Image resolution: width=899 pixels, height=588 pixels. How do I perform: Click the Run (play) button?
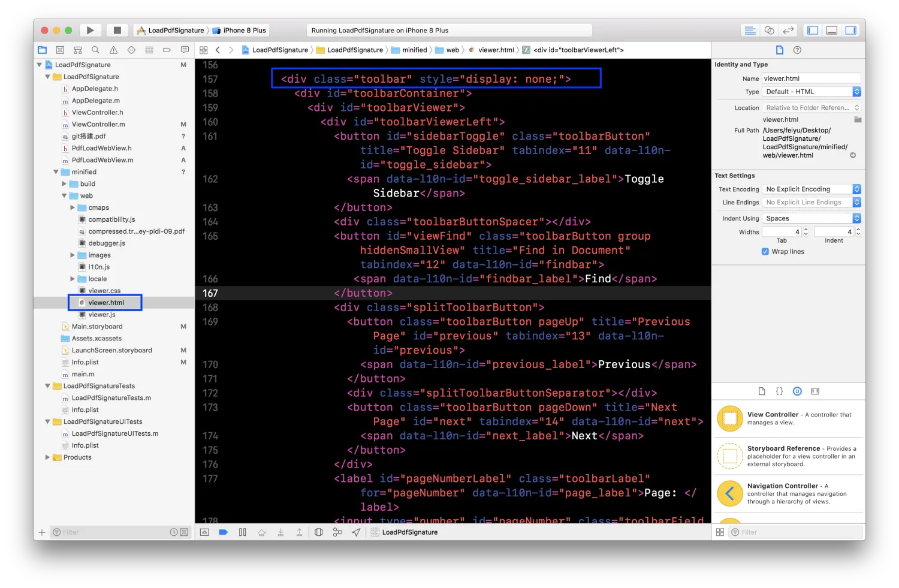pos(90,30)
